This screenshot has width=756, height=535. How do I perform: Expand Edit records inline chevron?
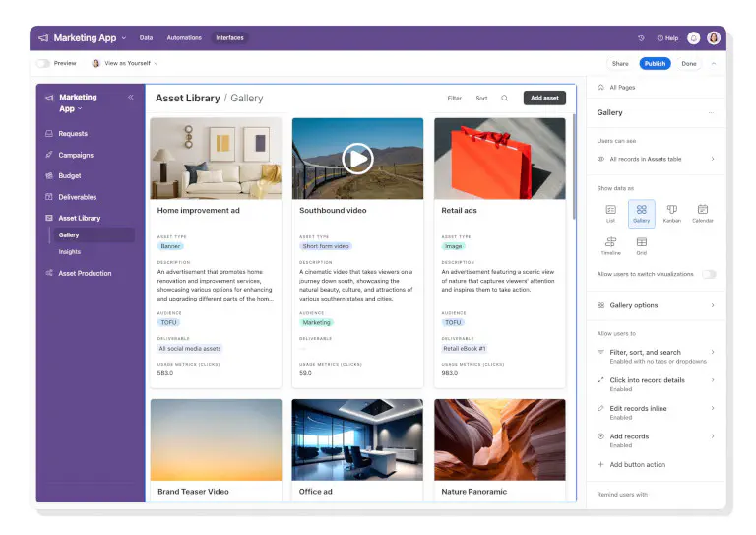point(713,408)
